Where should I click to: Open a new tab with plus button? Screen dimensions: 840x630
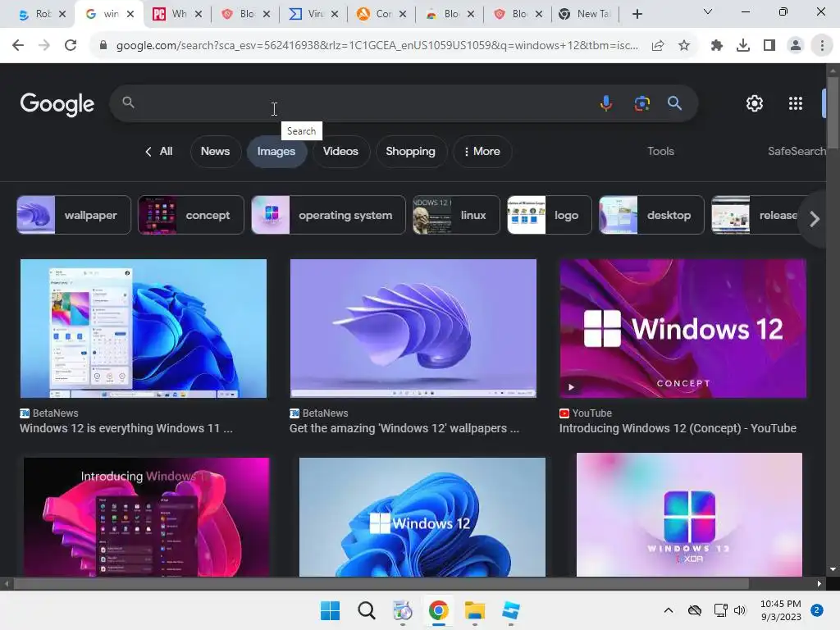point(637,14)
